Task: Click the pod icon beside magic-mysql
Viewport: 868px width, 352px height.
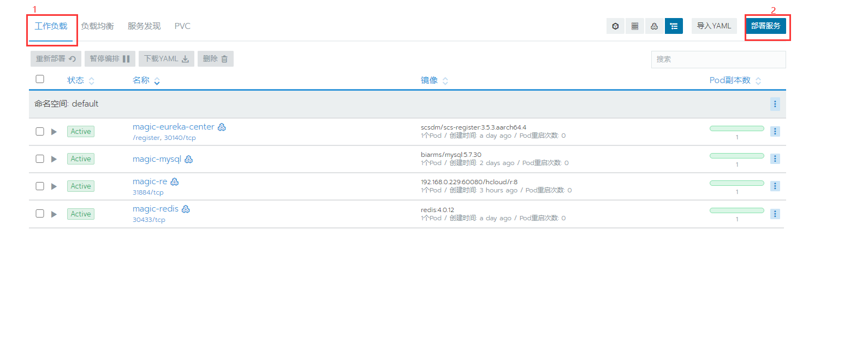Action: tap(189, 159)
